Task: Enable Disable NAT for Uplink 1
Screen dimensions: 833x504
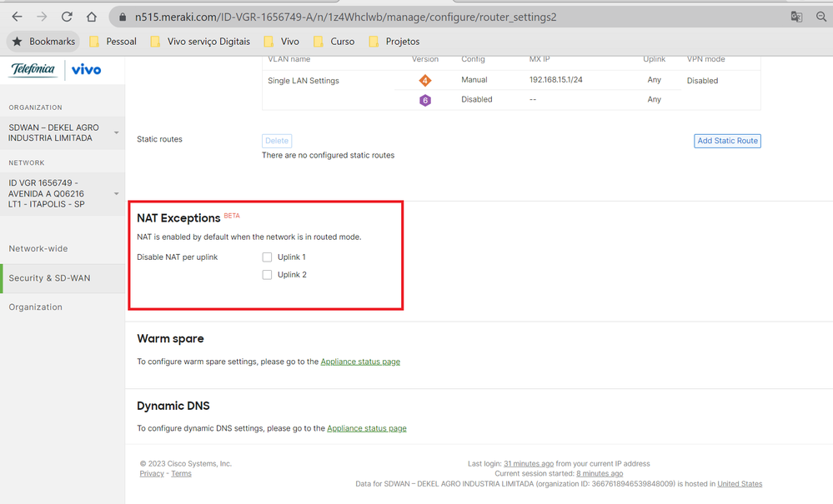Action: tap(268, 257)
